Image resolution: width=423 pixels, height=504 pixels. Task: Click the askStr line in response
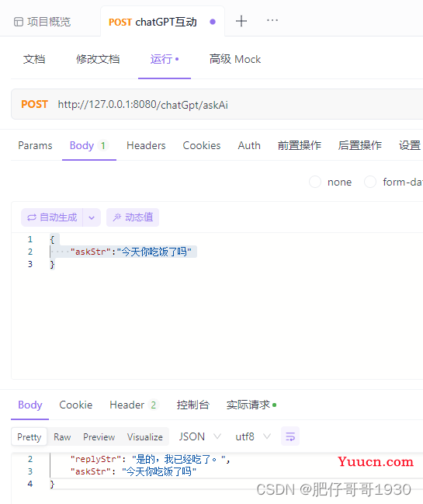tap(133, 471)
